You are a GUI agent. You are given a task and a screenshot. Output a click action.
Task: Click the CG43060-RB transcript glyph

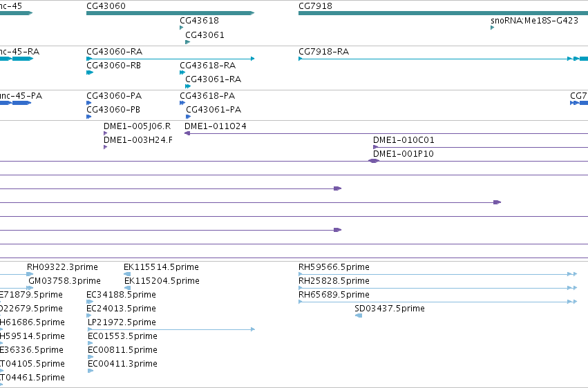point(90,72)
